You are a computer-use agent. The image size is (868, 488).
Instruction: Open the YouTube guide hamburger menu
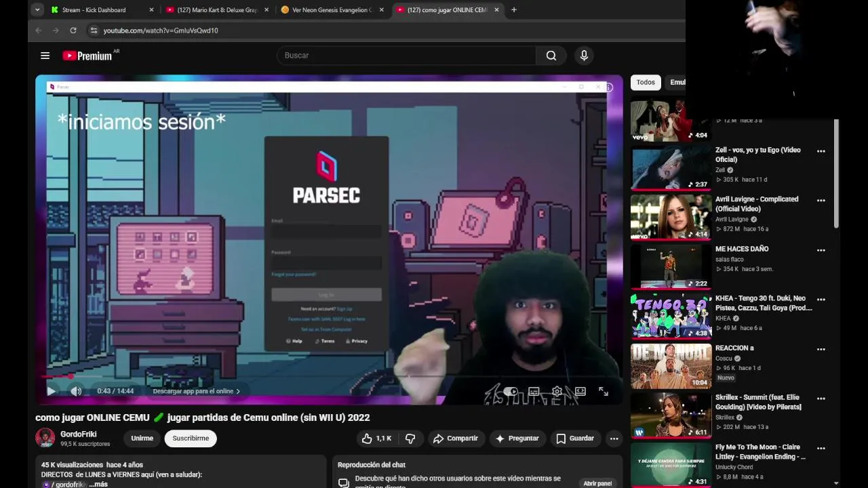[45, 56]
